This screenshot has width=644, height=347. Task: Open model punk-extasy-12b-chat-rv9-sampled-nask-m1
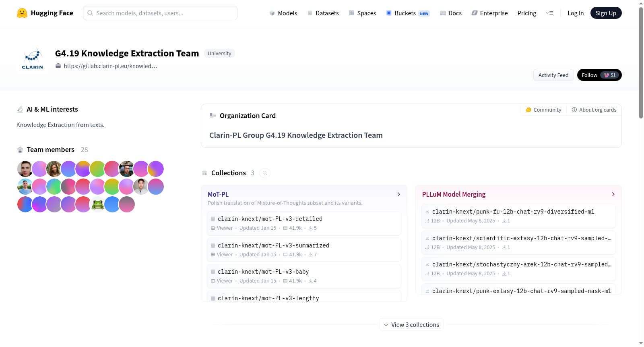(518, 289)
